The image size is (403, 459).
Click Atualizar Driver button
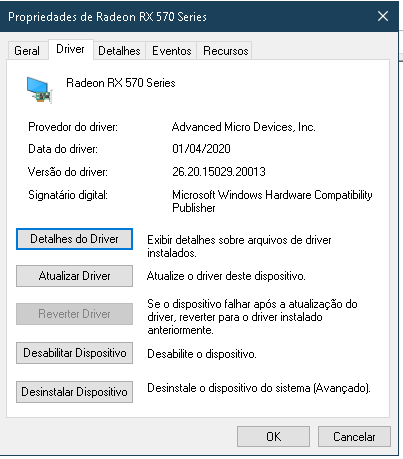pyautogui.click(x=74, y=276)
